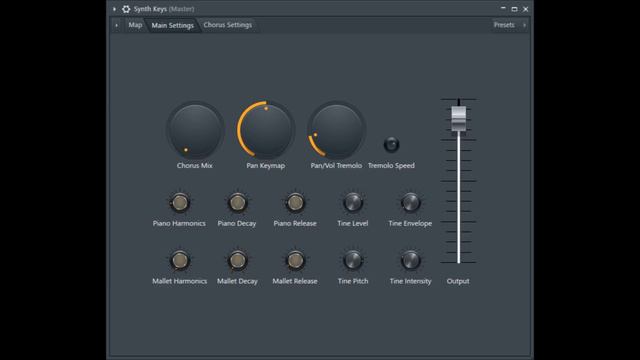The width and height of the screenshot is (640, 360).
Task: Click the Piano Release knob
Action: (x=295, y=202)
